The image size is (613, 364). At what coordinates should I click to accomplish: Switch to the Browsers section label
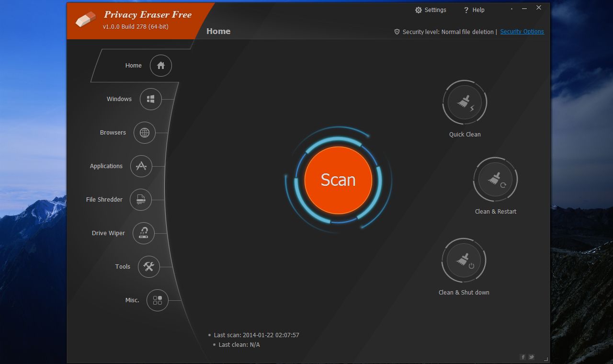pos(113,133)
